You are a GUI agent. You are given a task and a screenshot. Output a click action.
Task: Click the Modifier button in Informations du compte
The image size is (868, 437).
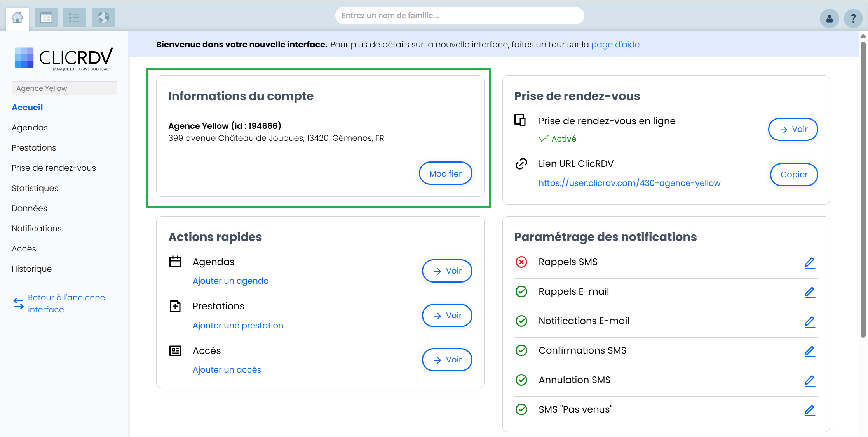click(445, 173)
